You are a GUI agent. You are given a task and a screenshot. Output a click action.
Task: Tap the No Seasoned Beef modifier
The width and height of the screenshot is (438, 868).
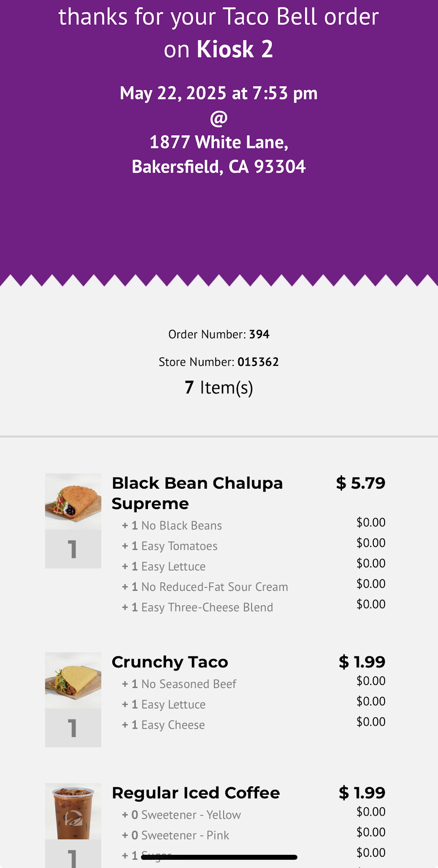[x=188, y=684]
